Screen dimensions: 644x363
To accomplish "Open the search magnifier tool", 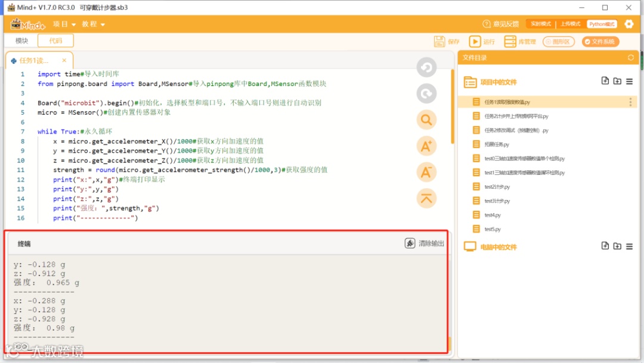I will click(x=426, y=120).
